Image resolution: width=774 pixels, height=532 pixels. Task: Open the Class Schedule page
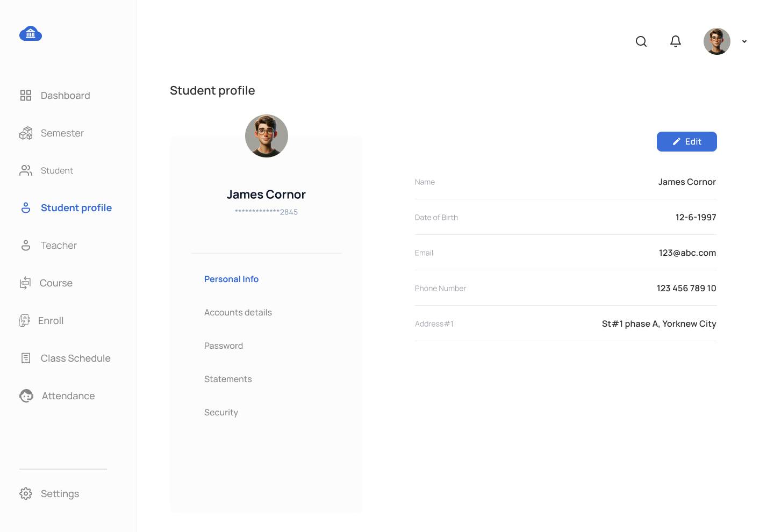tap(76, 358)
